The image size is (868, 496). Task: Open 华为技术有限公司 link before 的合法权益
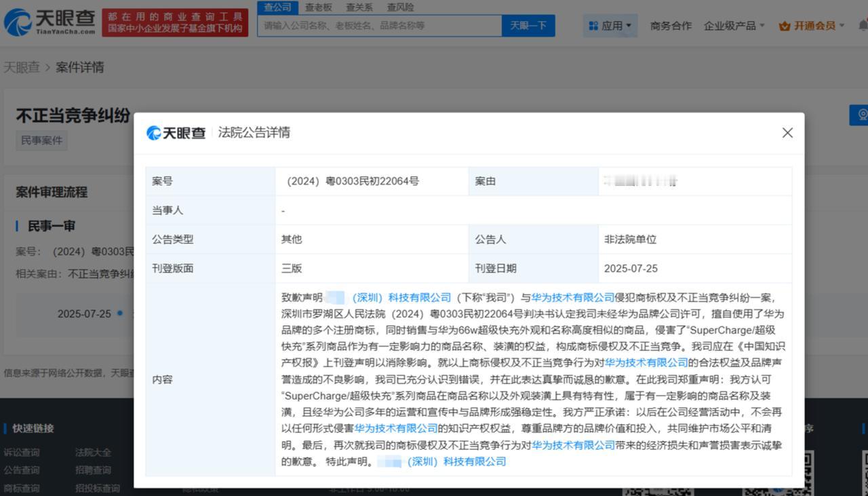tap(646, 362)
